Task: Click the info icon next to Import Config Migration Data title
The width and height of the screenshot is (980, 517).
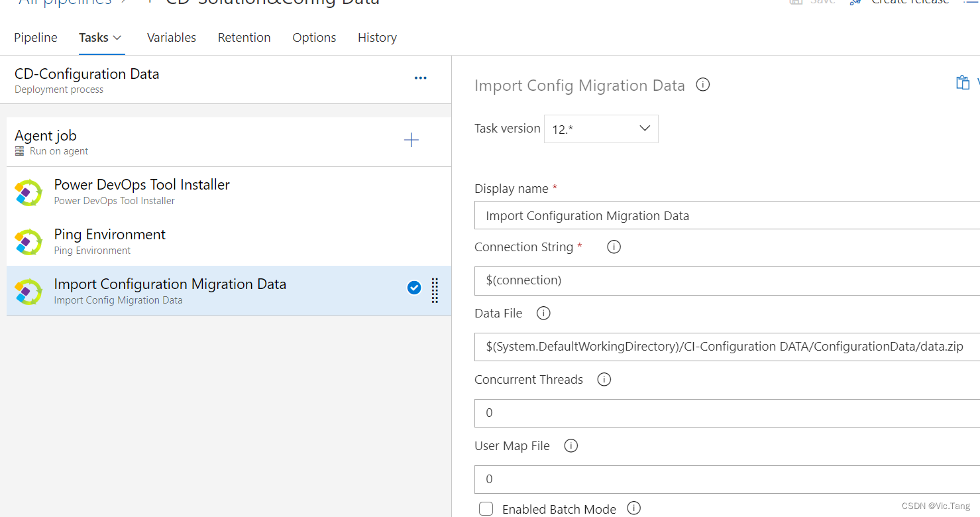Action: click(702, 84)
